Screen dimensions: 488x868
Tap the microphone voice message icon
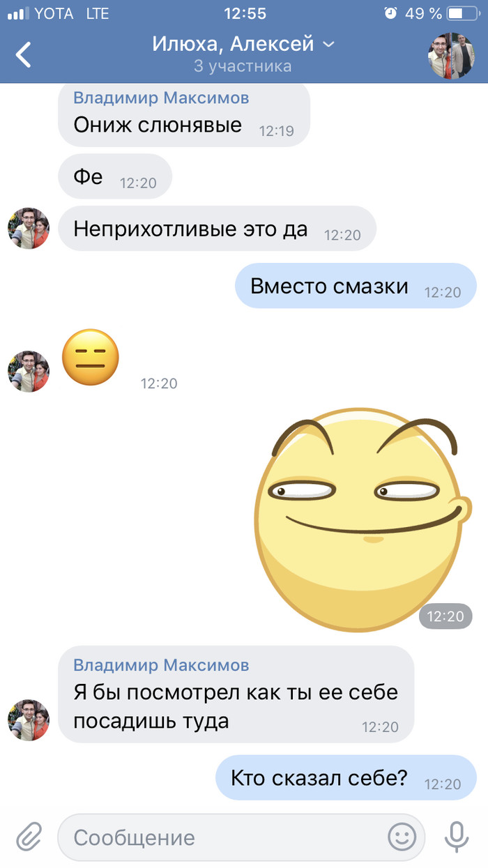point(457,836)
